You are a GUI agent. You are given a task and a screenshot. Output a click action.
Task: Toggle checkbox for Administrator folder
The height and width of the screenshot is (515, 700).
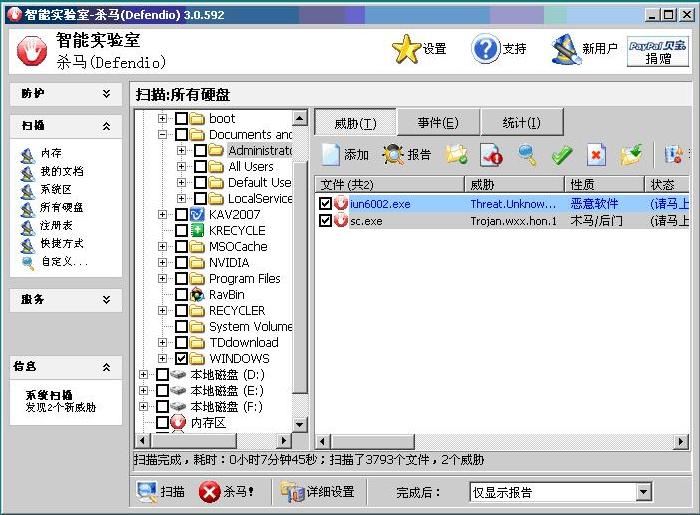click(200, 150)
